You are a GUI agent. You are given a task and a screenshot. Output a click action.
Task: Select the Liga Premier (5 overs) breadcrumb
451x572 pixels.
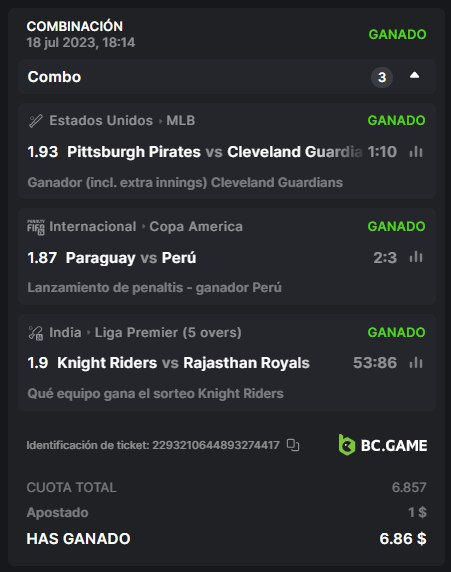(x=168, y=333)
